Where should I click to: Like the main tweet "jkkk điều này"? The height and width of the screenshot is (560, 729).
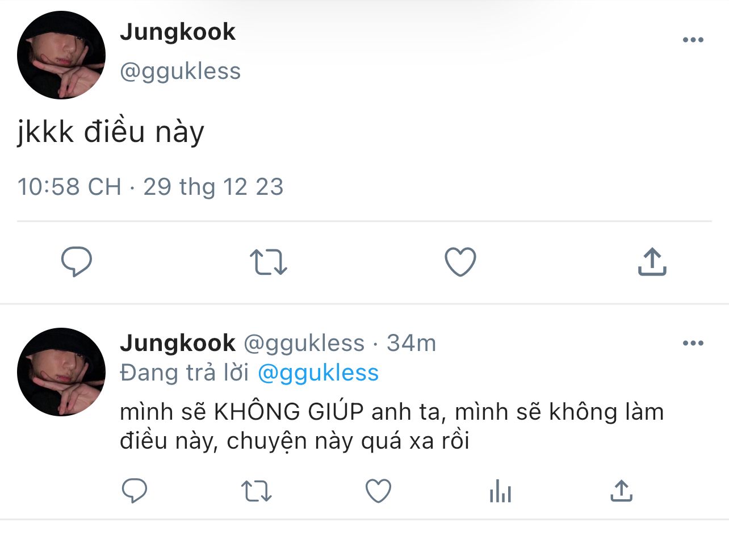tap(460, 262)
